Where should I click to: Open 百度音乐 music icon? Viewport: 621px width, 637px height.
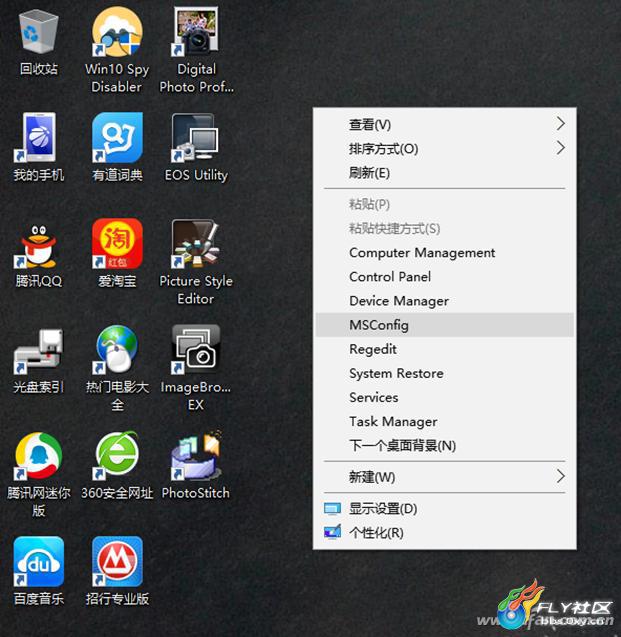pyautogui.click(x=39, y=561)
